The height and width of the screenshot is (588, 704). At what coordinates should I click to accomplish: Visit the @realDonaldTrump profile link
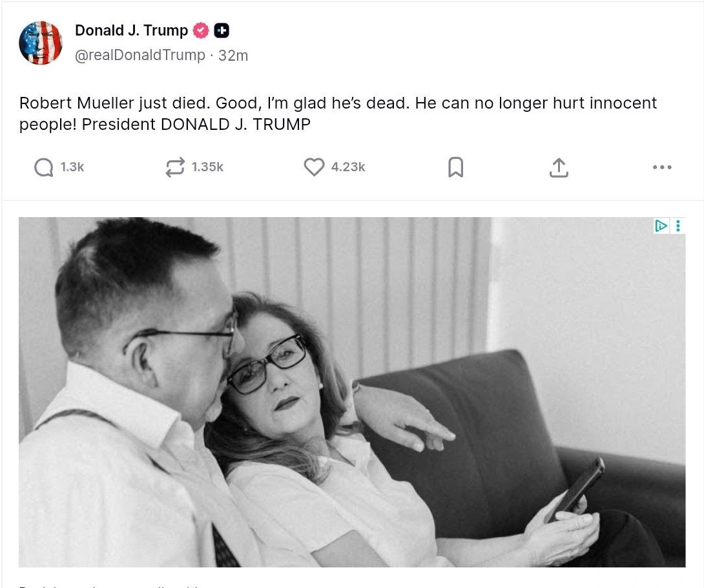coord(140,55)
